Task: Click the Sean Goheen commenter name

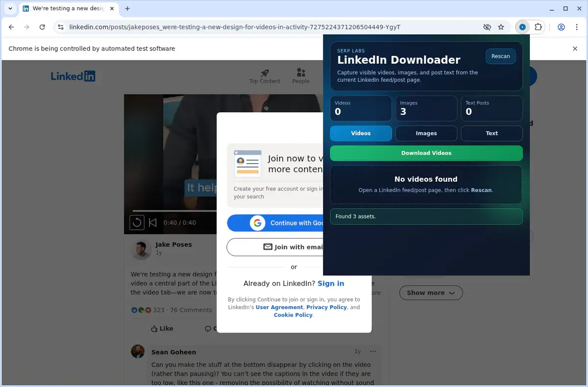Action: coord(173,352)
